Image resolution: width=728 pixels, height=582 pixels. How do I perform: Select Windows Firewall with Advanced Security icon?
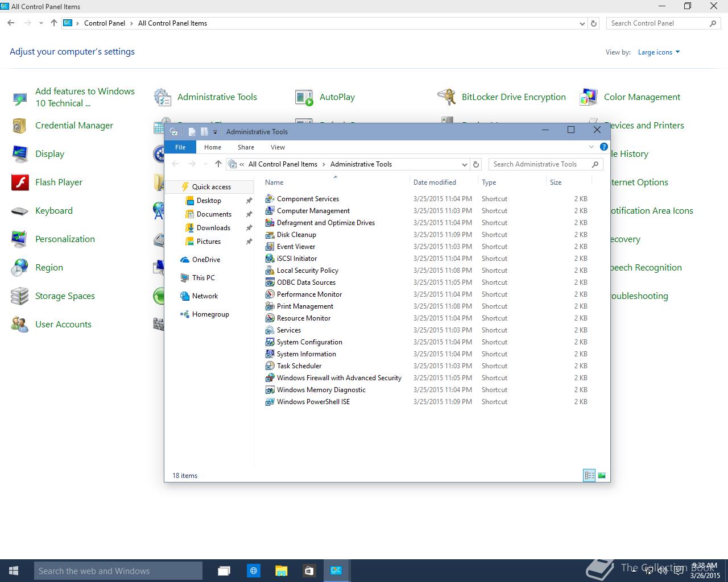coord(270,378)
